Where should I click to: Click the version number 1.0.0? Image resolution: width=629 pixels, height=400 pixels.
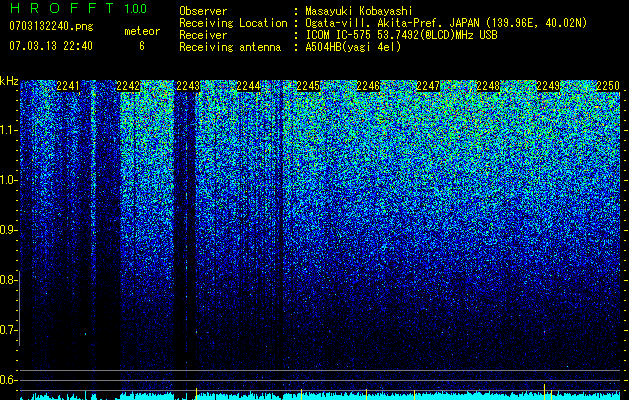coord(136,9)
